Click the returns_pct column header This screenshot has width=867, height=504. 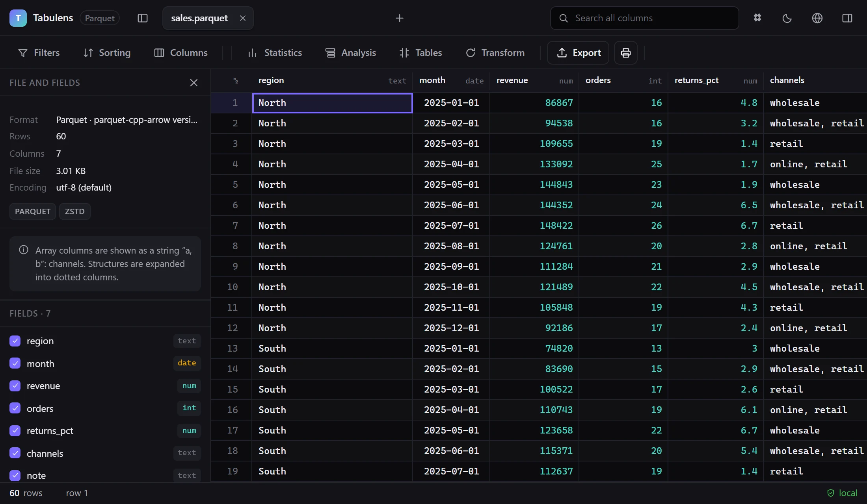(716, 81)
